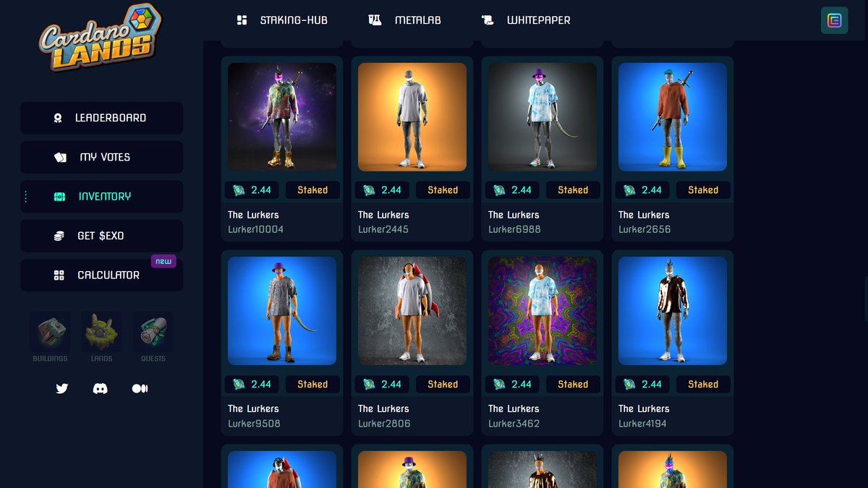This screenshot has width=868, height=488.
Task: Open the Staking-Hub menu item
Action: pyautogui.click(x=282, y=20)
